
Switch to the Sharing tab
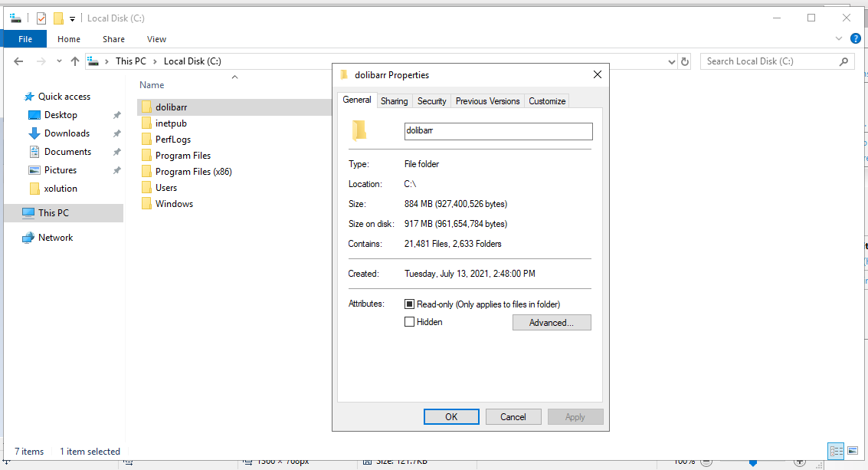(394, 101)
